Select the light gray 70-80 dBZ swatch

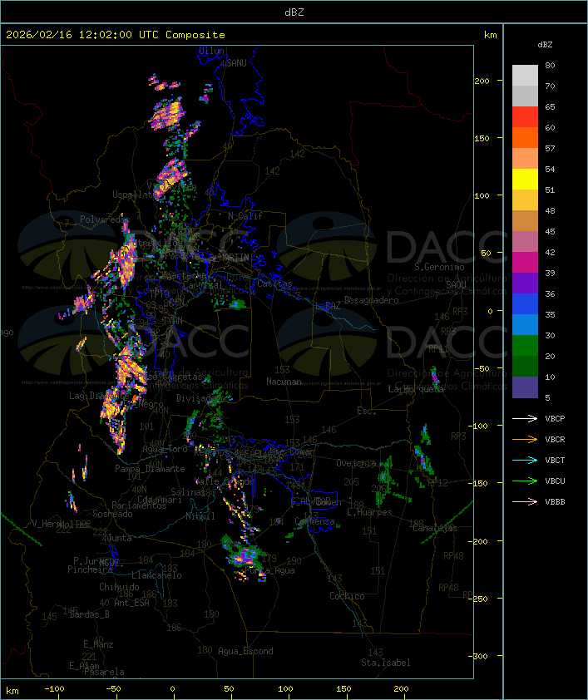pyautogui.click(x=525, y=76)
